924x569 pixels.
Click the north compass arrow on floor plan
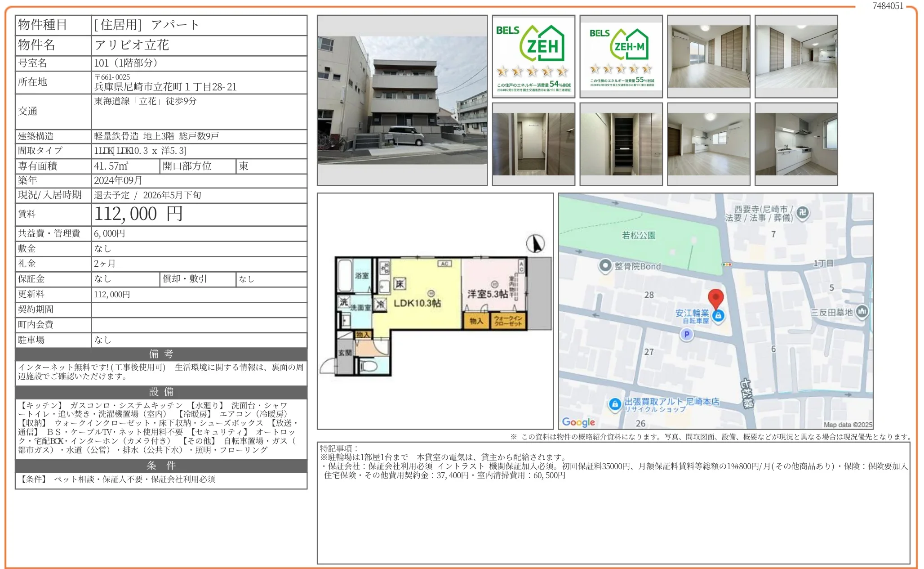(535, 244)
